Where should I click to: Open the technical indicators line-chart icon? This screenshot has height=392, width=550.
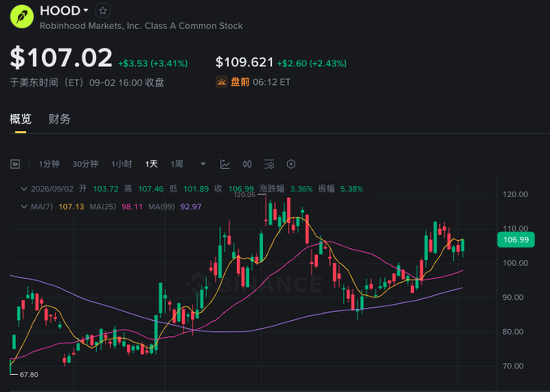pyautogui.click(x=225, y=164)
